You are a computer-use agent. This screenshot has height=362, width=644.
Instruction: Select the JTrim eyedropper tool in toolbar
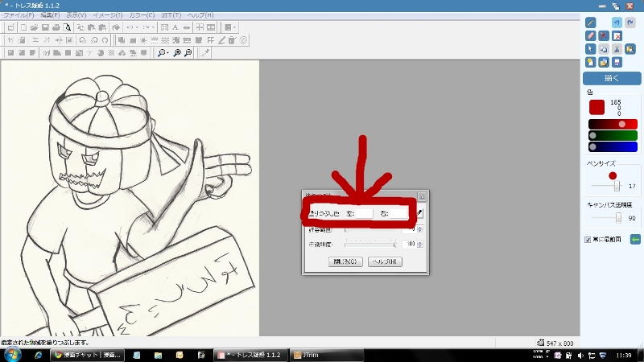tap(205, 53)
